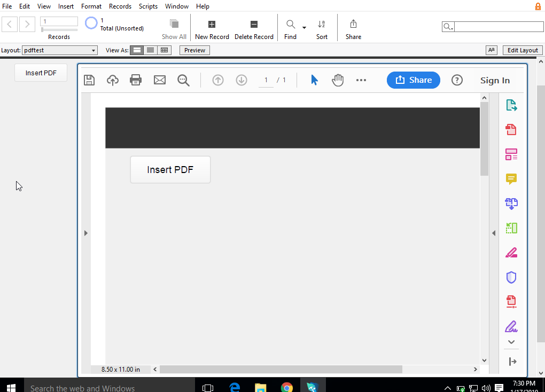Select the Hand pan tool
This screenshot has height=392, width=545.
[338, 80]
